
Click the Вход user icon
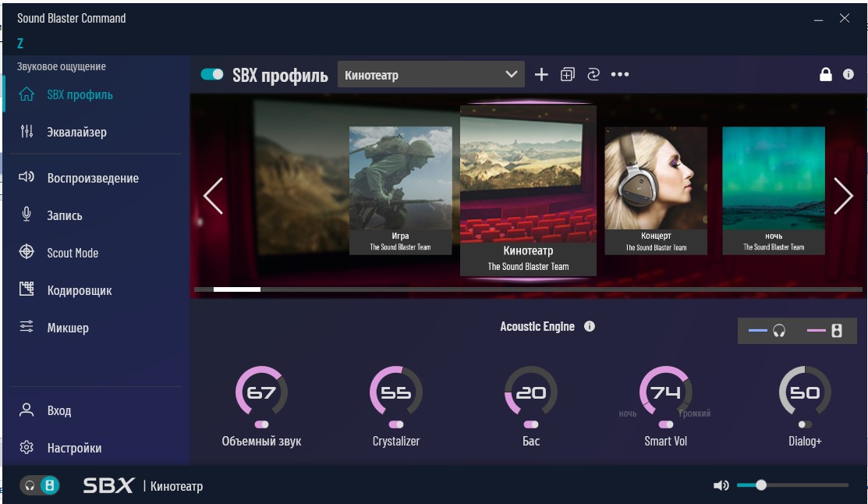point(27,410)
